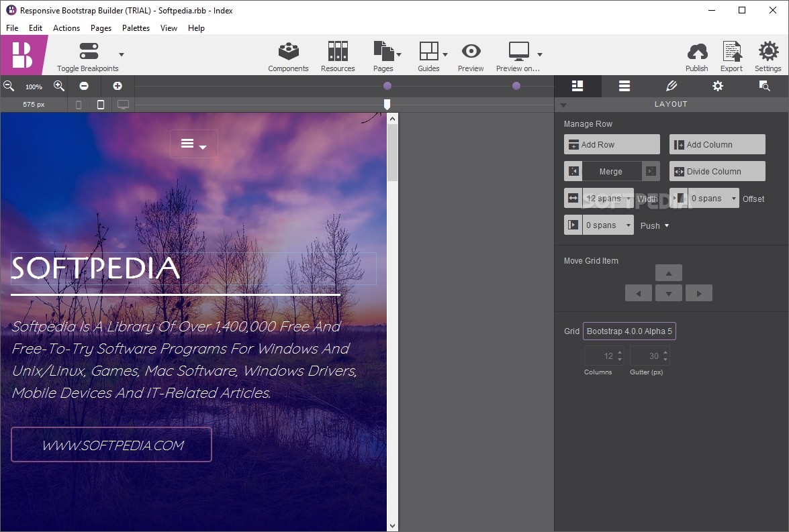Add breakpoint with the plus circle icon
The width and height of the screenshot is (789, 532).
(x=118, y=86)
